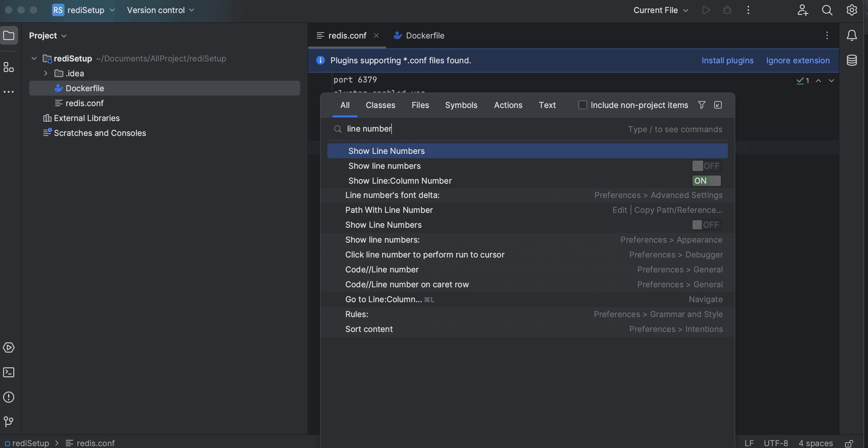Viewport: 868px width, 448px height.
Task: Open the Git version control tool window
Action: tap(9, 422)
